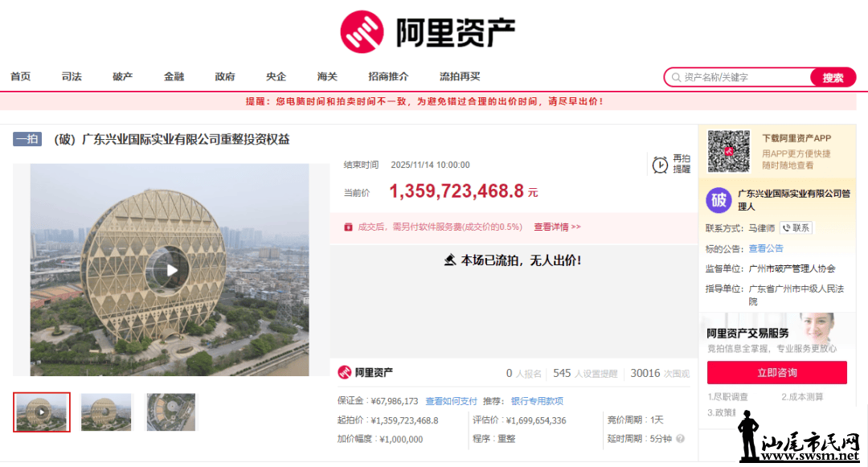Go to 金融 category in navigation

click(x=174, y=77)
